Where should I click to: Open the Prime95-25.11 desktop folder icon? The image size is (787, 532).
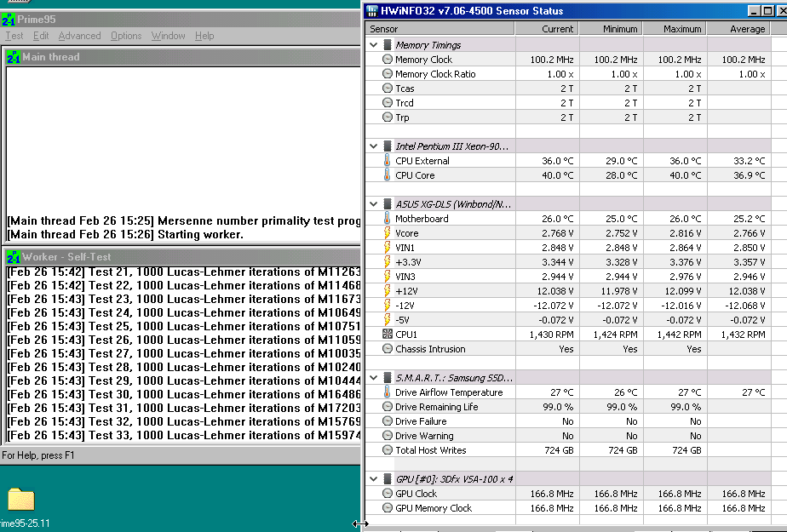coord(21,500)
